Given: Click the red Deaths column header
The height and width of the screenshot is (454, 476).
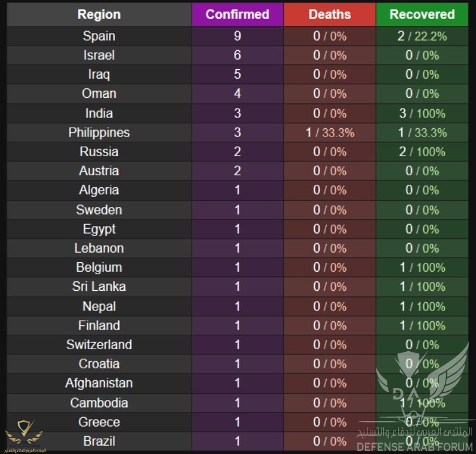Looking at the screenshot, I should point(329,15).
